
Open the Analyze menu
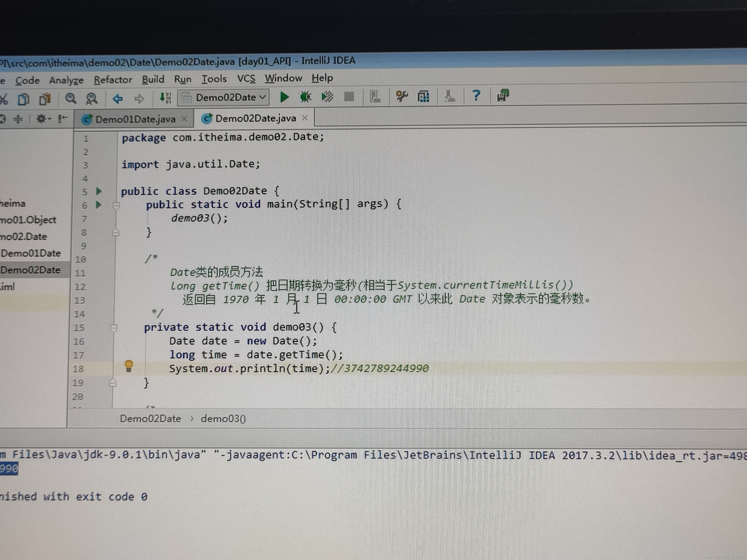[x=66, y=80]
